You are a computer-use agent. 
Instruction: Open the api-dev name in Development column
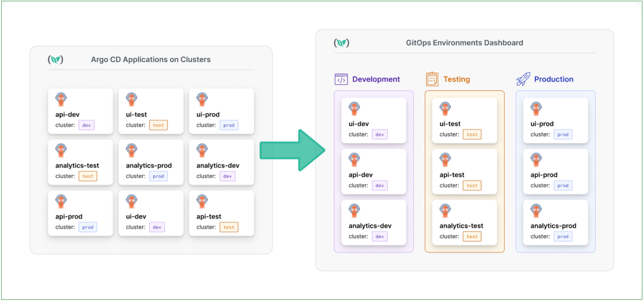click(x=360, y=175)
